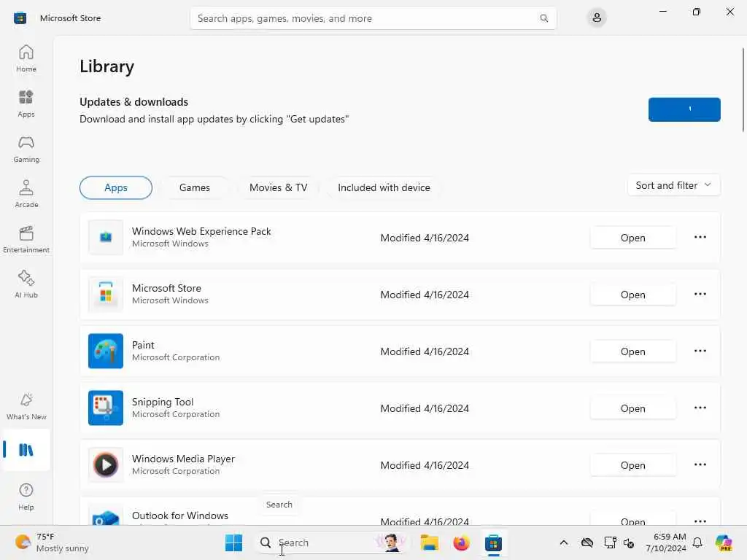Open the user account profile icon
747x560 pixels.
coord(597,18)
